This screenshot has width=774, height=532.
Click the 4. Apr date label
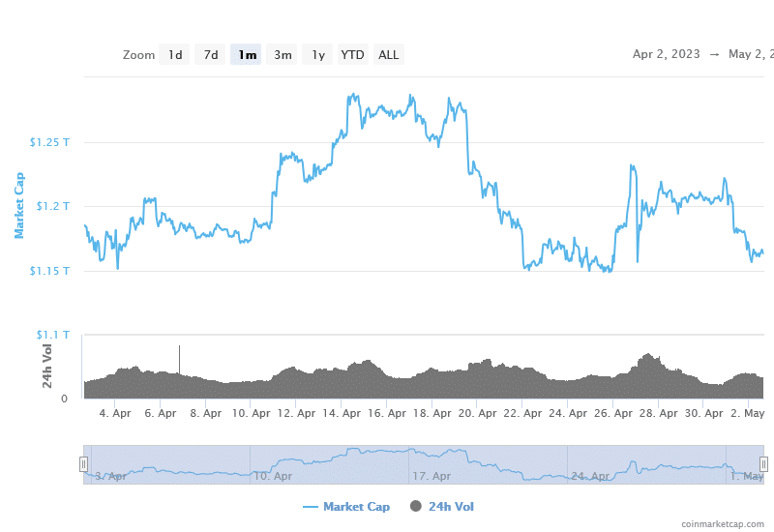[x=115, y=414]
